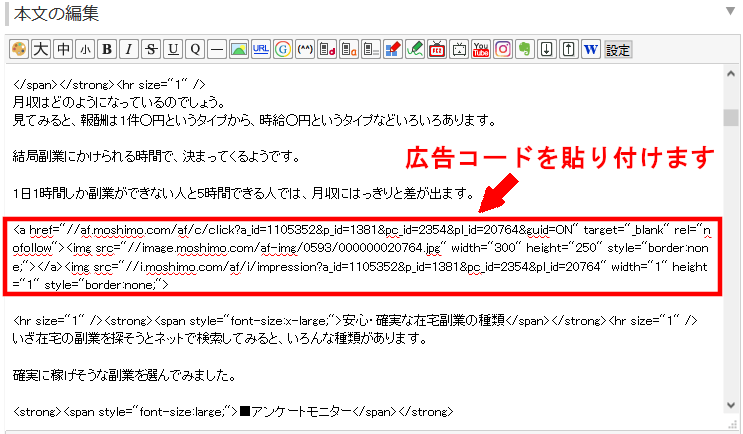Viewport: 743px width, 434px height.
Task: Click the vertical scrollbar thumb
Action: [731, 118]
